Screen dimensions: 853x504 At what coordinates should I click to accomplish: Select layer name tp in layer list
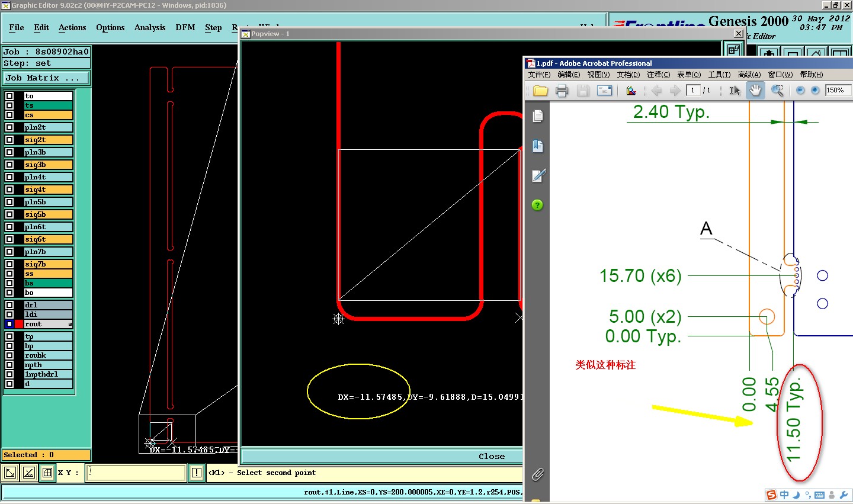48,336
